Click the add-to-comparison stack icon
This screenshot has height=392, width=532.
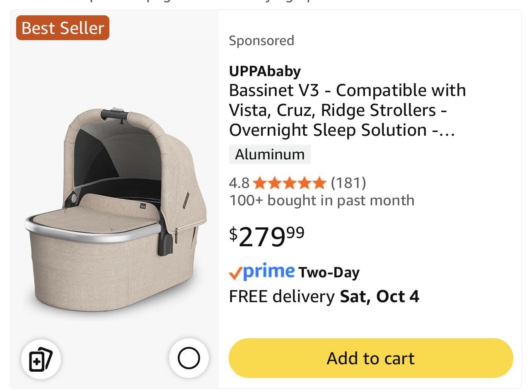click(41, 359)
